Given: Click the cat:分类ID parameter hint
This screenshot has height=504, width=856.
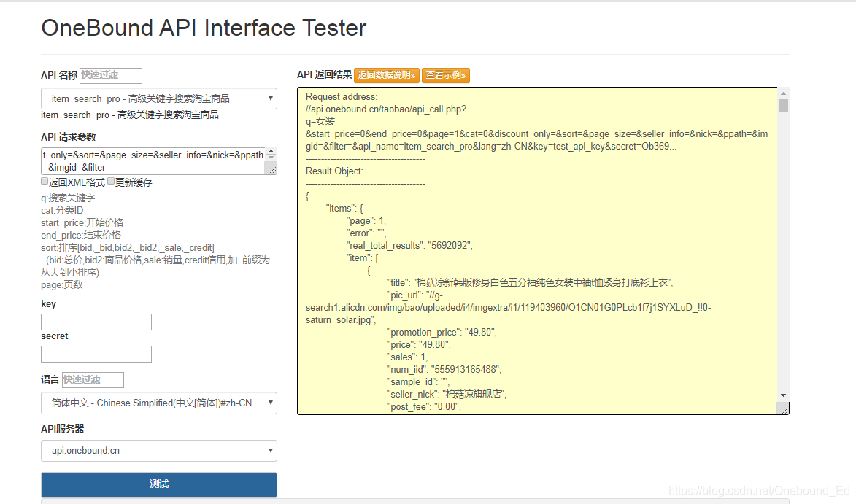Looking at the screenshot, I should 62,210.
